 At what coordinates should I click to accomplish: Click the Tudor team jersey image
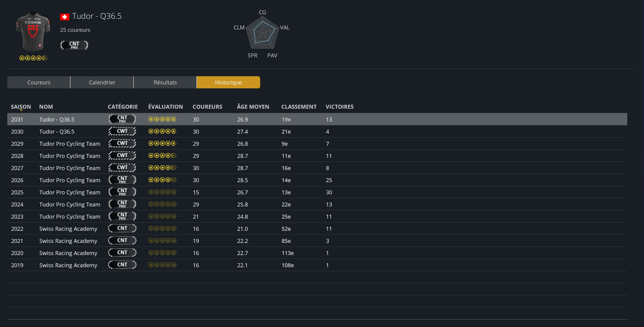(33, 32)
